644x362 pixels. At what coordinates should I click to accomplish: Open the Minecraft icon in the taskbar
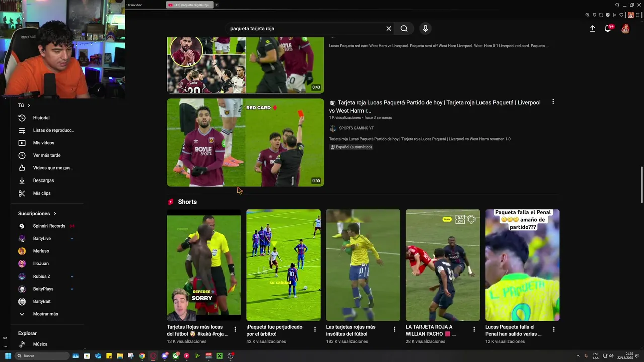tap(219, 356)
